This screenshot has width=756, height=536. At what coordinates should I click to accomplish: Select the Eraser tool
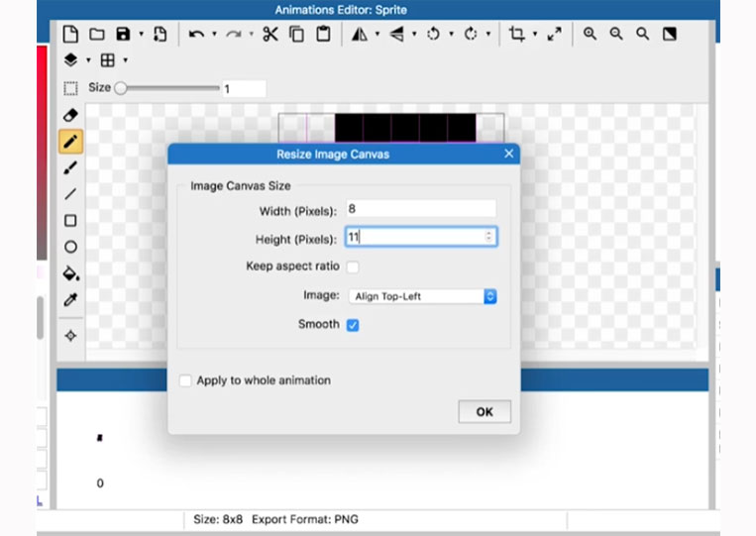tap(70, 115)
